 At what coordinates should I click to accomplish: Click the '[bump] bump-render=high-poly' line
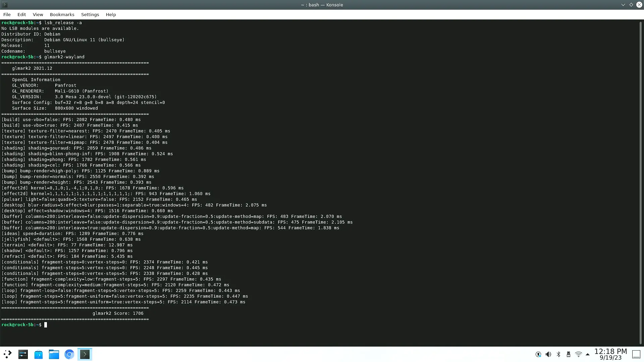point(80,171)
